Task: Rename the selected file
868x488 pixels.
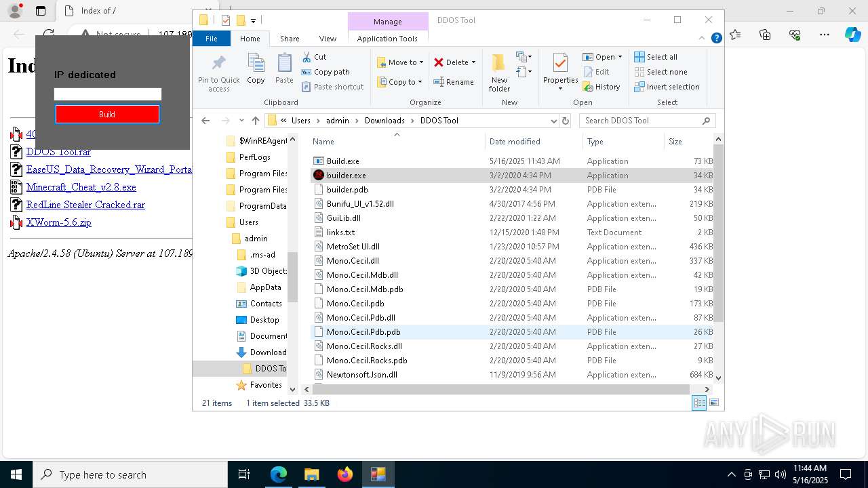Action: point(454,82)
